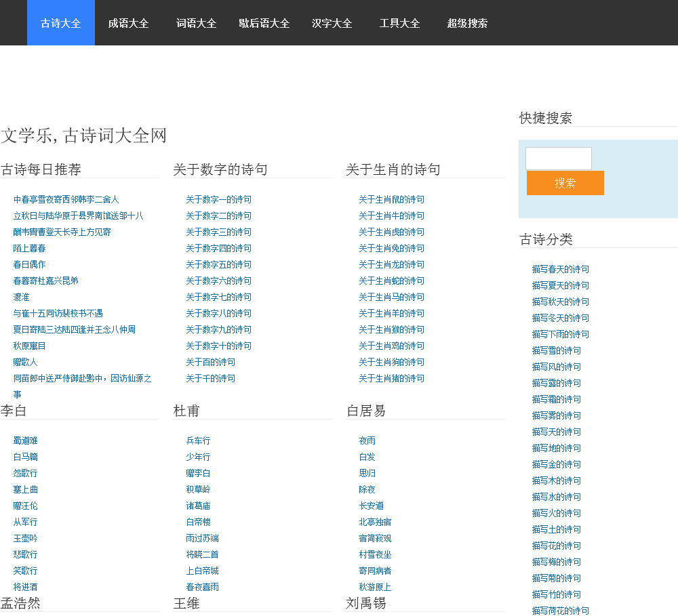This screenshot has height=616, width=678.
Task: Open the 成语大全 navigation tab
Action: (128, 23)
